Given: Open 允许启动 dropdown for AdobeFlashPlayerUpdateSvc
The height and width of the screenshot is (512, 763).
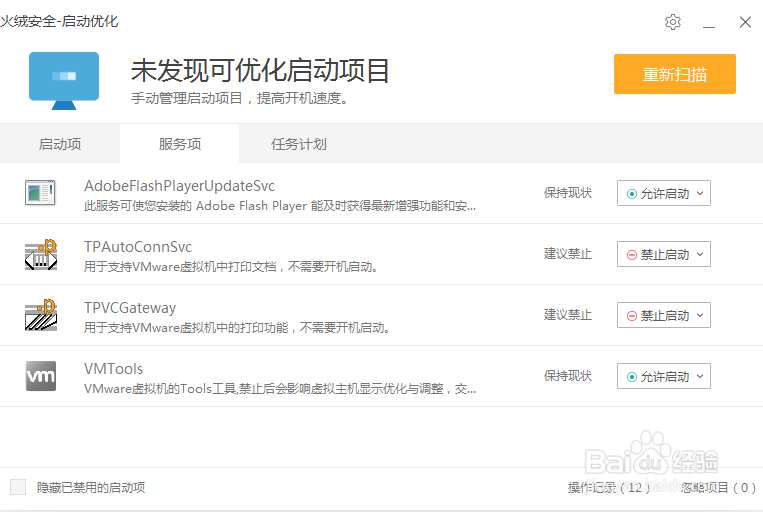Looking at the screenshot, I should [664, 193].
